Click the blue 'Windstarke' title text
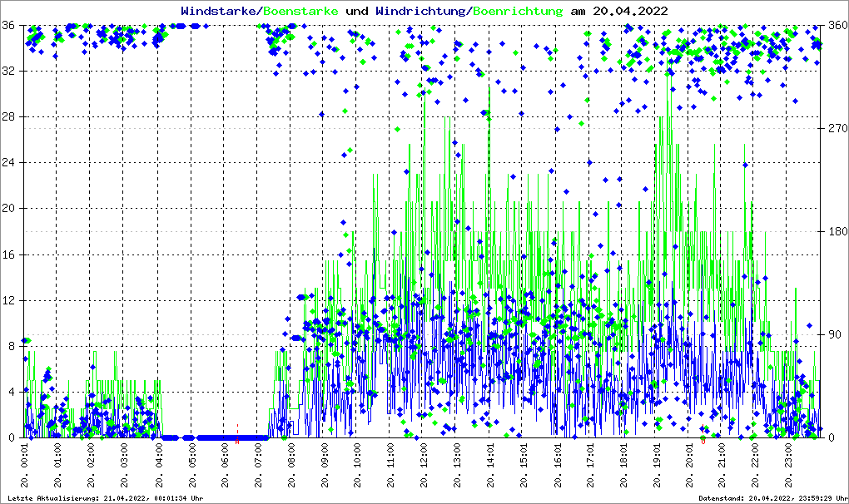849x504 pixels. tap(220, 11)
